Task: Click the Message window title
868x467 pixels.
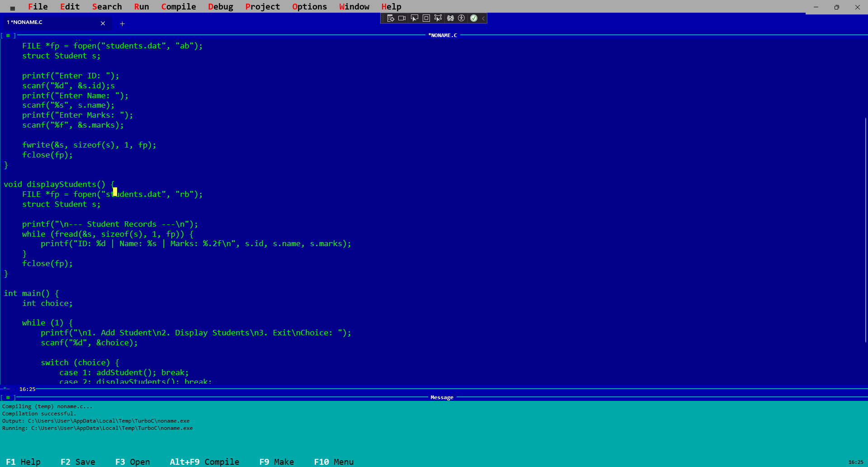Action: tap(442, 397)
